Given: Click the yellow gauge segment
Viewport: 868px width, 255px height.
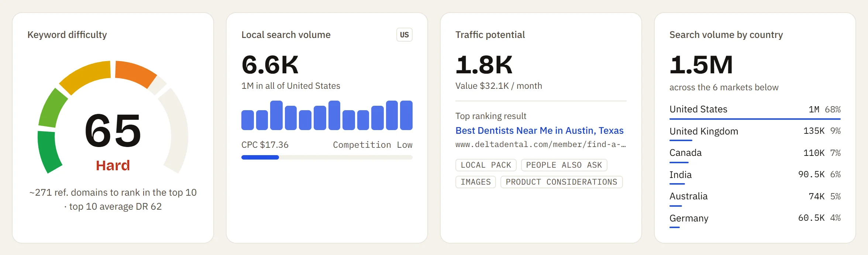Looking at the screenshot, I should [87, 76].
